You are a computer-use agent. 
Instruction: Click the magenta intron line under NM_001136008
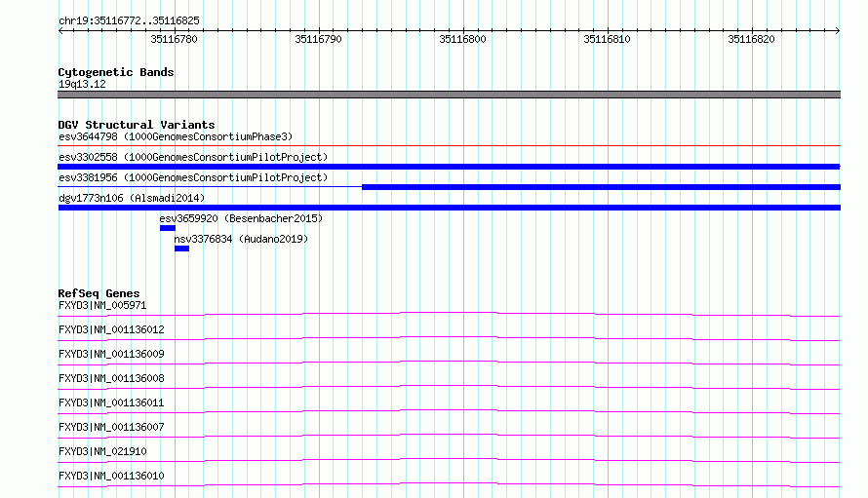tap(449, 387)
